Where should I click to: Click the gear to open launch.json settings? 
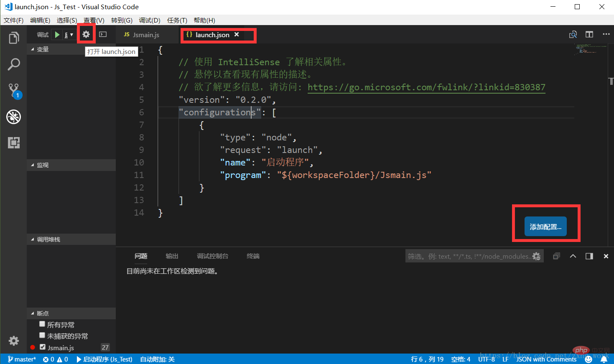(x=86, y=34)
